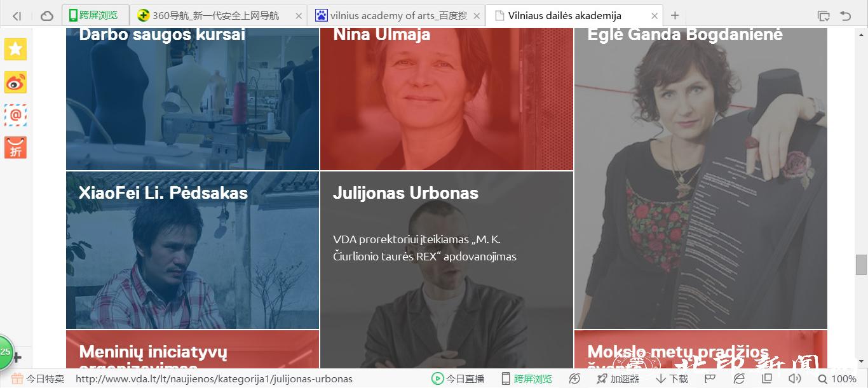Open the tab list windows icon

824,16
